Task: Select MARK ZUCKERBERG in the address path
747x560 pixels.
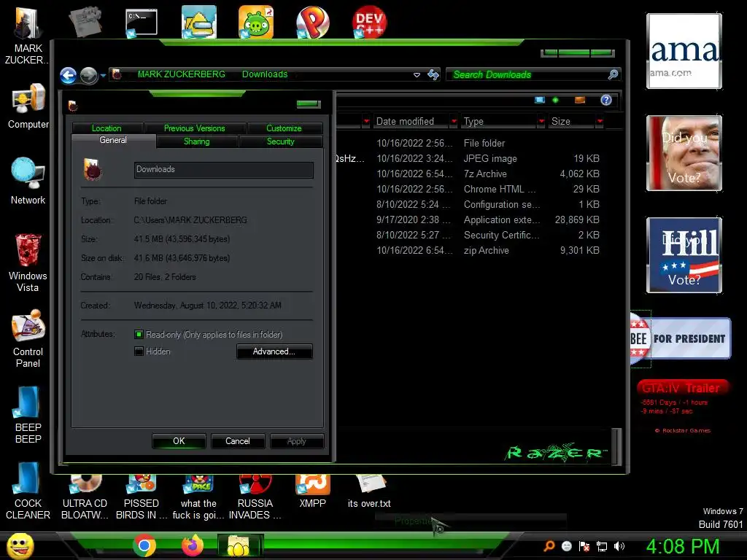Action: pos(182,74)
